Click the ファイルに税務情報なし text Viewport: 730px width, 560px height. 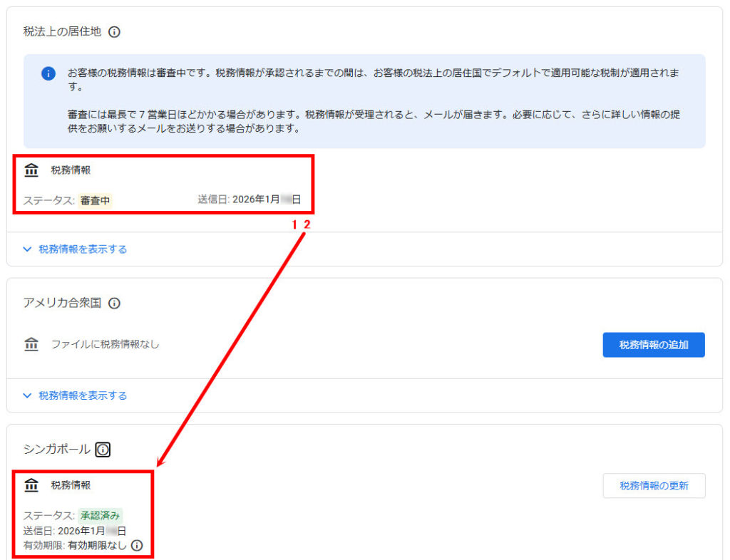click(105, 345)
